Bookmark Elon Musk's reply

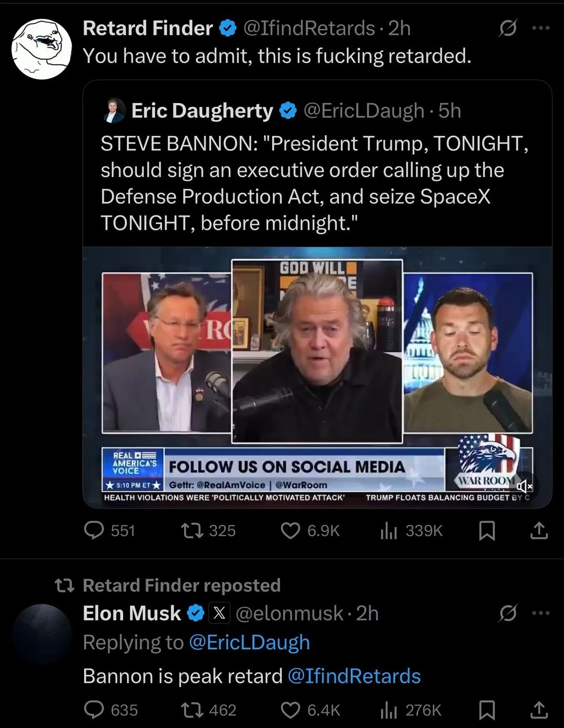486,710
